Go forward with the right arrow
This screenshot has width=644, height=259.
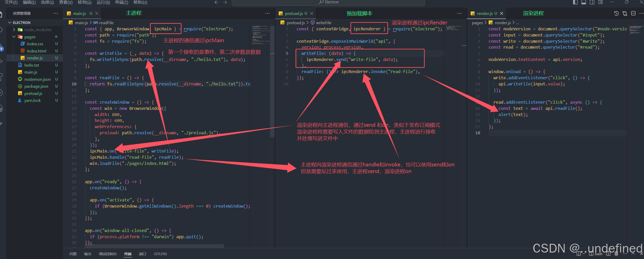coord(225,2)
